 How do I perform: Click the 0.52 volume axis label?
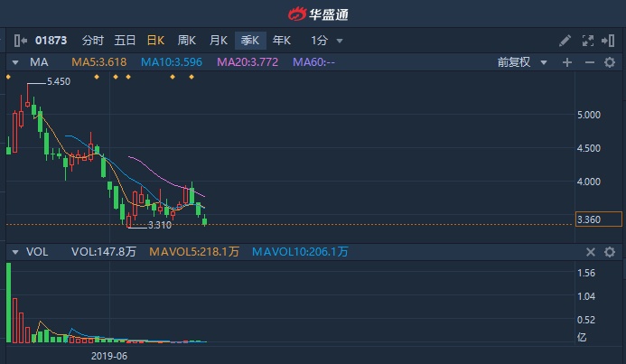(x=586, y=320)
